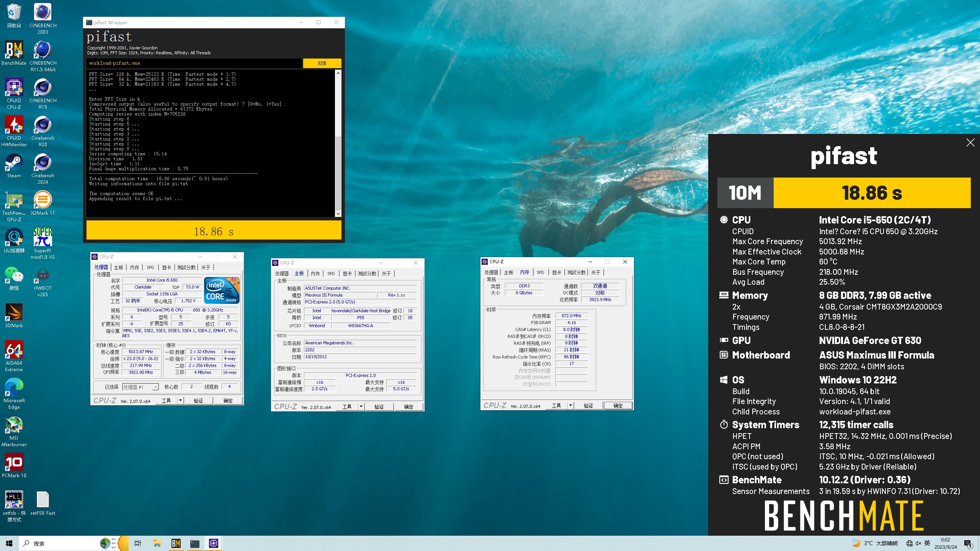Image resolution: width=980 pixels, height=551 pixels.
Task: Click the Terminal icon in taskbar
Action: [195, 543]
